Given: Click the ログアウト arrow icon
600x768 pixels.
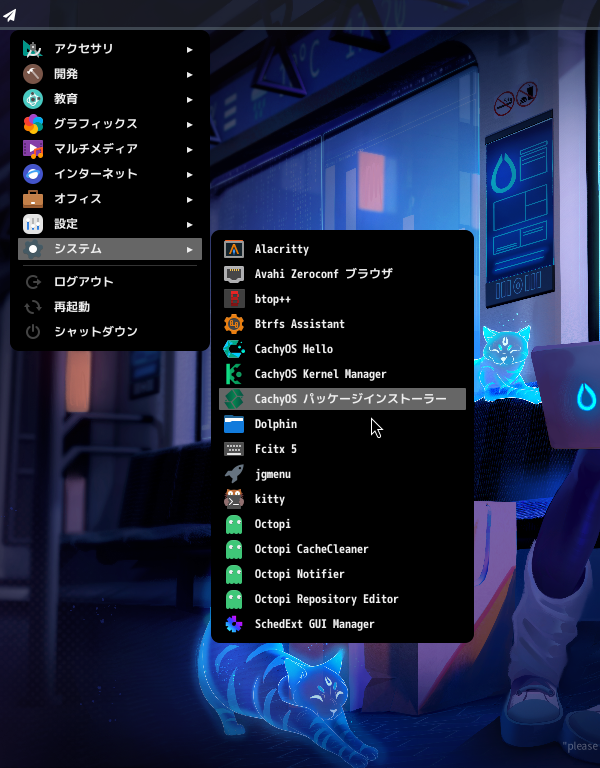Looking at the screenshot, I should click(33, 282).
